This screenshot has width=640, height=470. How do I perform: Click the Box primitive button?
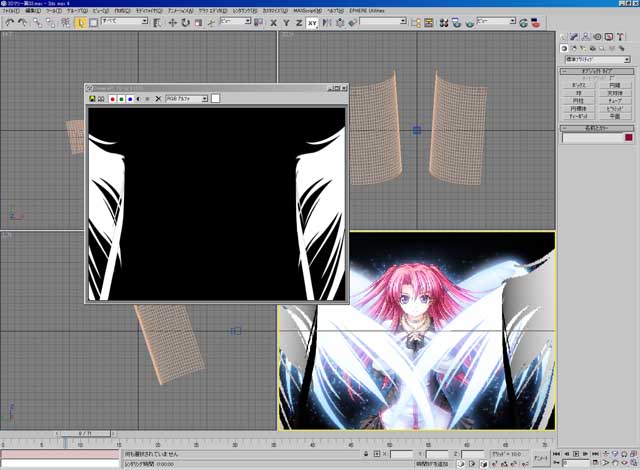pyautogui.click(x=578, y=85)
